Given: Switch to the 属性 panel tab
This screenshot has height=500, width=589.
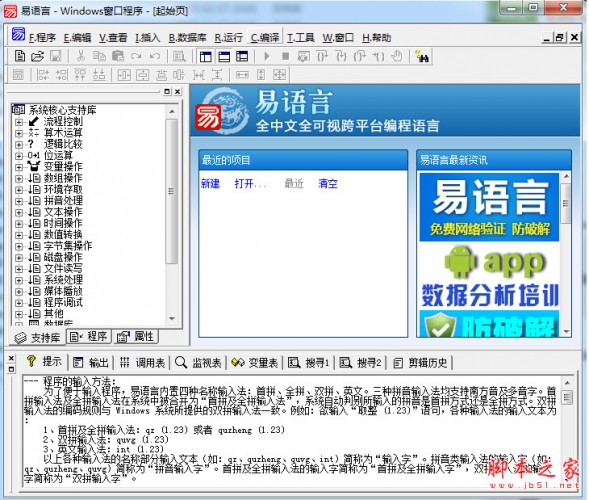Looking at the screenshot, I should [x=136, y=336].
